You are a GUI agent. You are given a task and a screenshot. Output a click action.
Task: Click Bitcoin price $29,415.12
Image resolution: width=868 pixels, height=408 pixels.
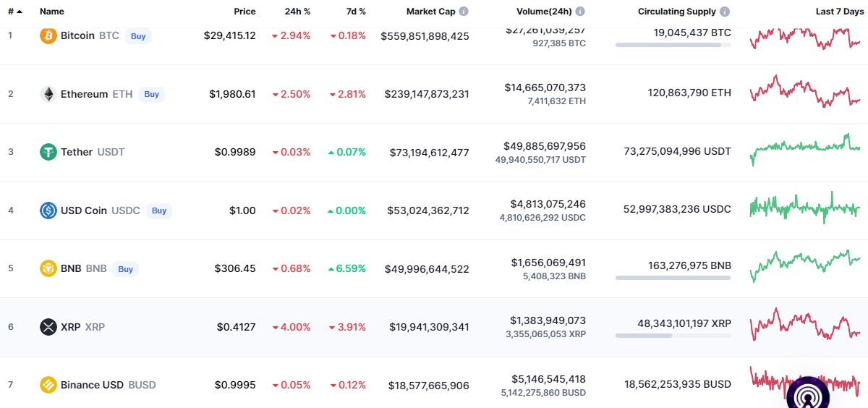click(229, 35)
